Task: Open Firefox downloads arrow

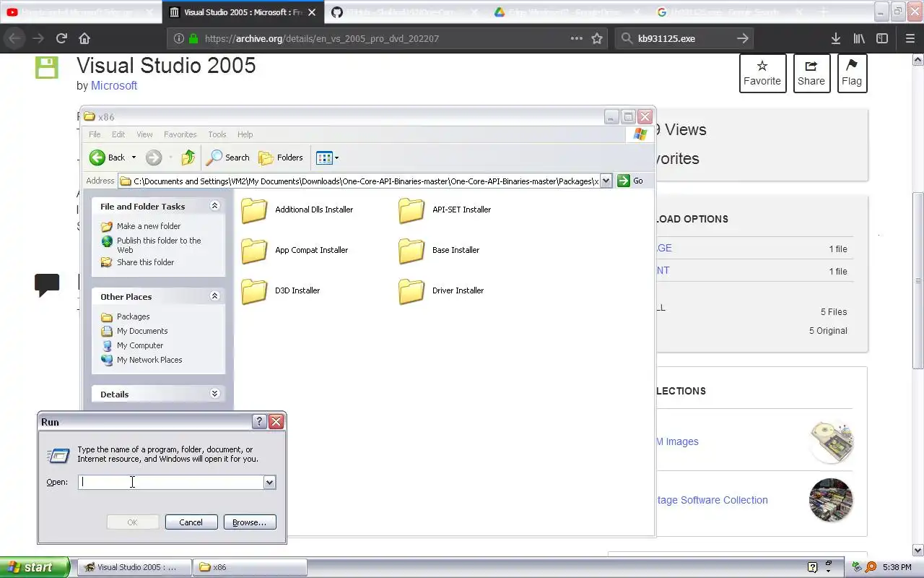Action: [835, 38]
